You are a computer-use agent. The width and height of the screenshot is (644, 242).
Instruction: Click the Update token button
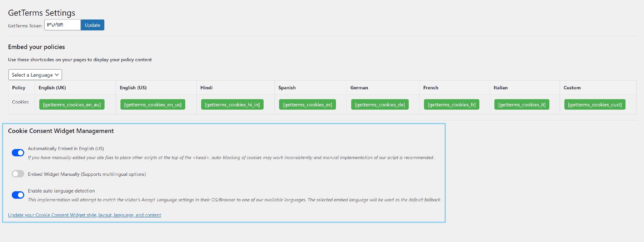tap(92, 25)
